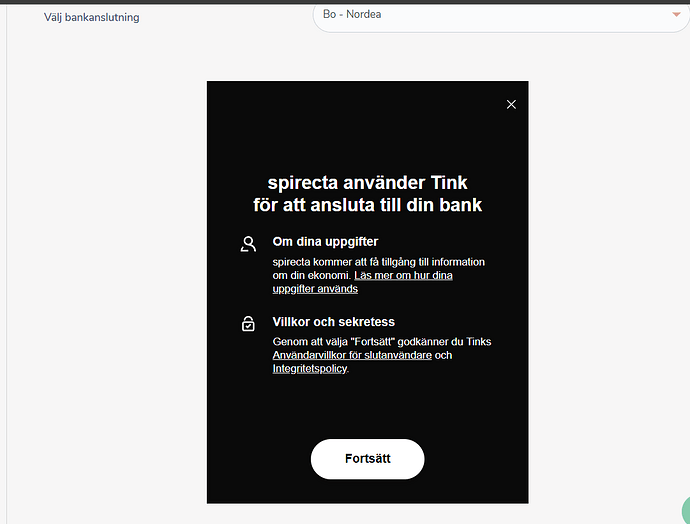Image resolution: width=690 pixels, height=524 pixels.
Task: Click the Nordea text in the selected bank field
Action: pyautogui.click(x=363, y=14)
